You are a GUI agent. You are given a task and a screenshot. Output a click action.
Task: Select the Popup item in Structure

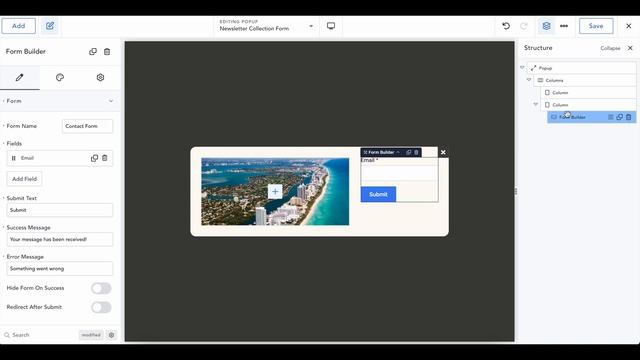(x=582, y=68)
